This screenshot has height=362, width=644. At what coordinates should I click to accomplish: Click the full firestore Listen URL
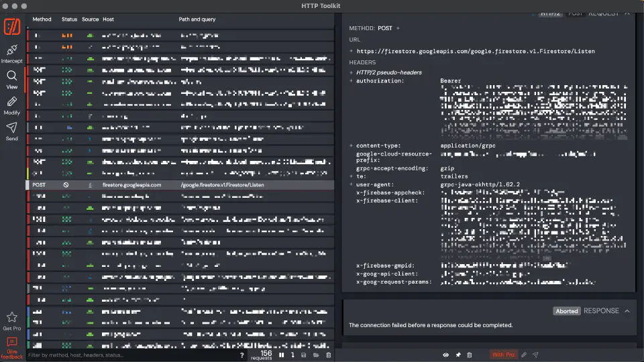476,52
